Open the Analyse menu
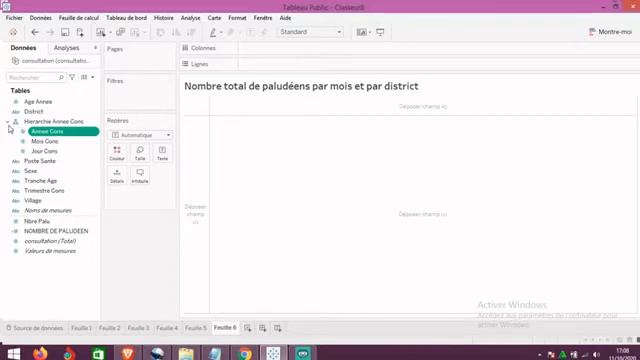This screenshot has height=360, width=640. [191, 18]
